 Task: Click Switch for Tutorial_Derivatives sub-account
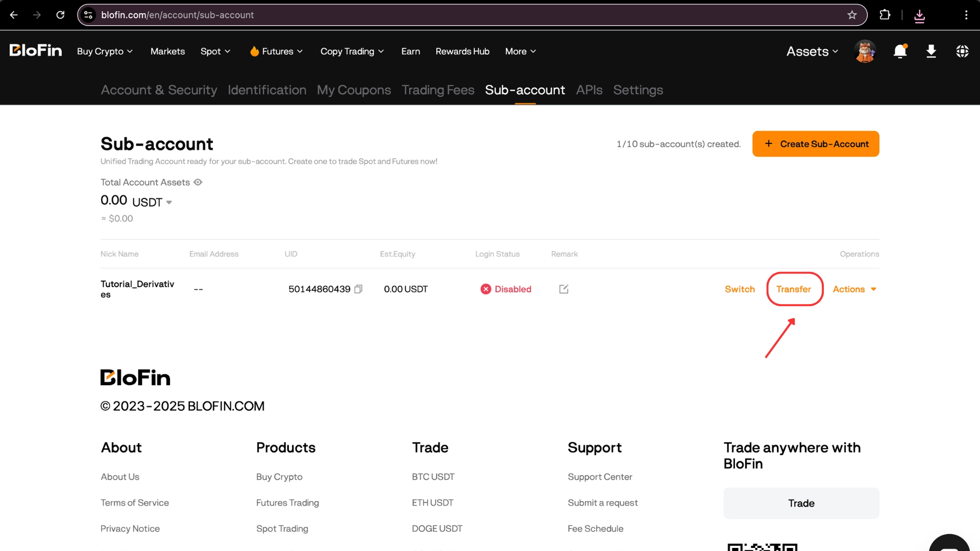pos(740,289)
